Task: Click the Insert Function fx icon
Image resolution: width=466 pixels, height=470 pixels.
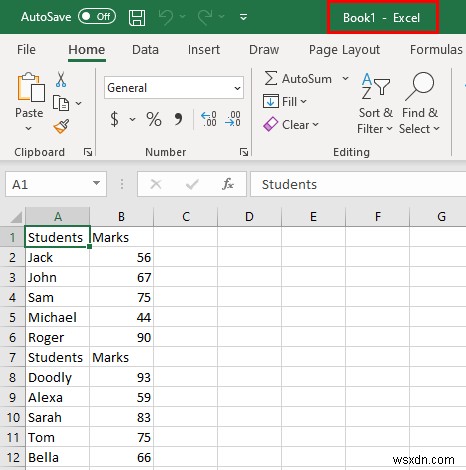Action: tap(228, 184)
